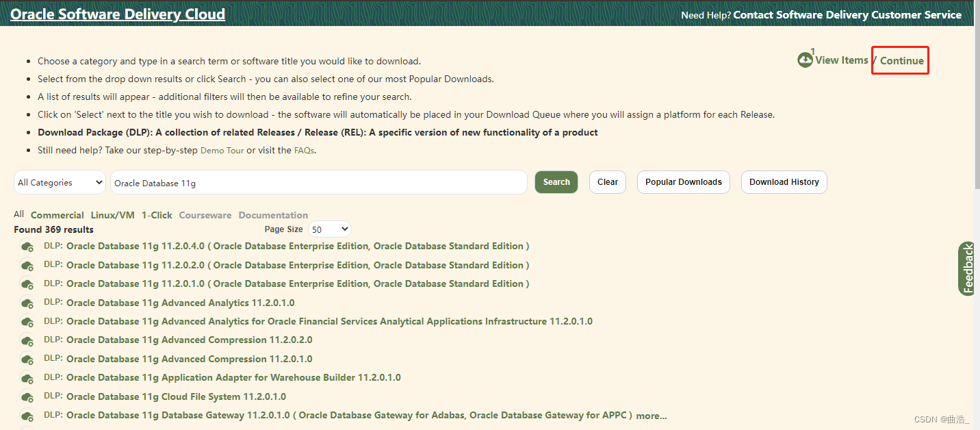Open the All Categories dropdown
Viewport: 980px width, 430px height.
click(60, 182)
